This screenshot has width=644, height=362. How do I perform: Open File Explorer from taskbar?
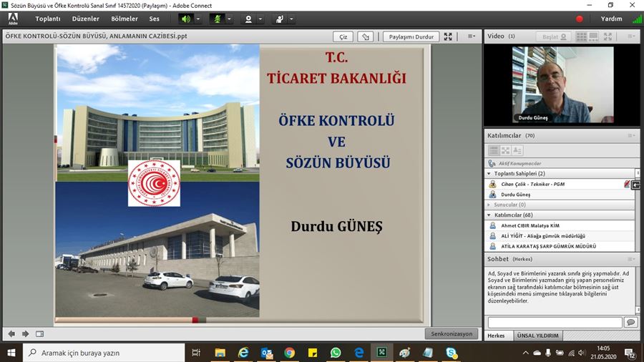point(220,353)
